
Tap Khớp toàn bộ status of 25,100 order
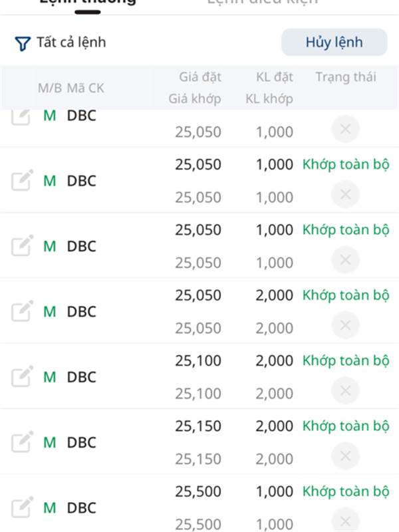point(346,360)
